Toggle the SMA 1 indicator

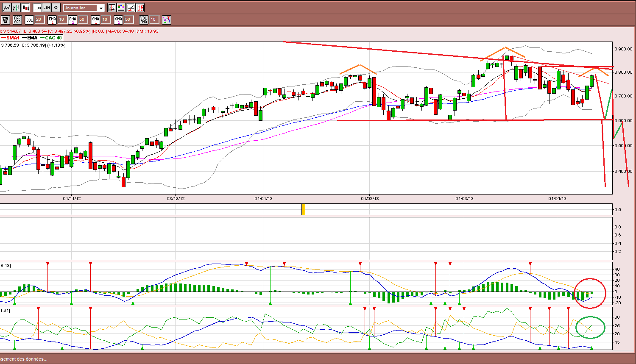click(95, 19)
